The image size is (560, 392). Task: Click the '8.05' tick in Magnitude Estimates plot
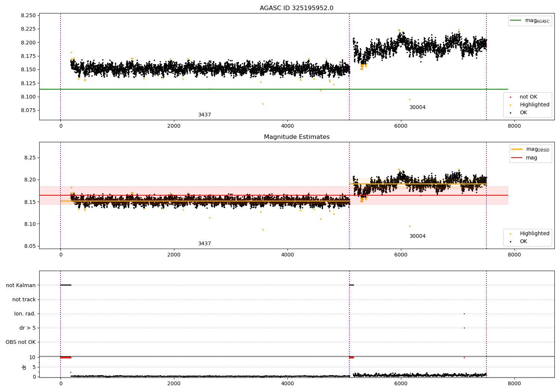click(30, 246)
